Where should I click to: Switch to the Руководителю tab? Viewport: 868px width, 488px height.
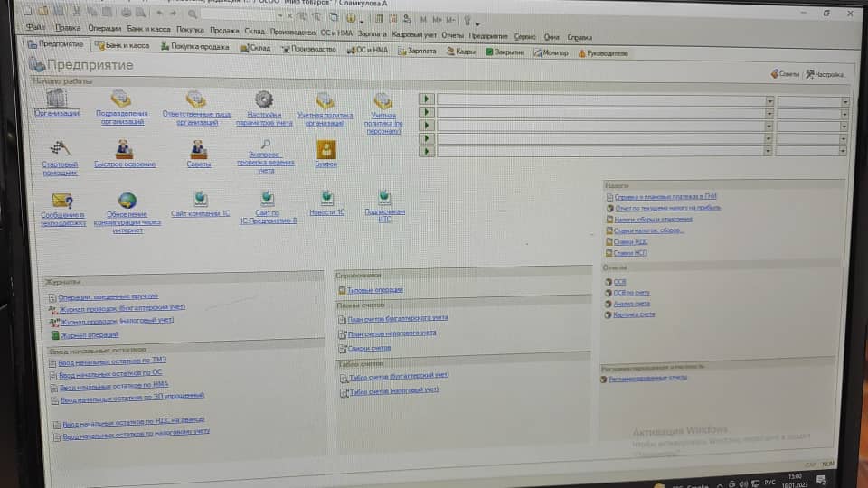(x=603, y=53)
